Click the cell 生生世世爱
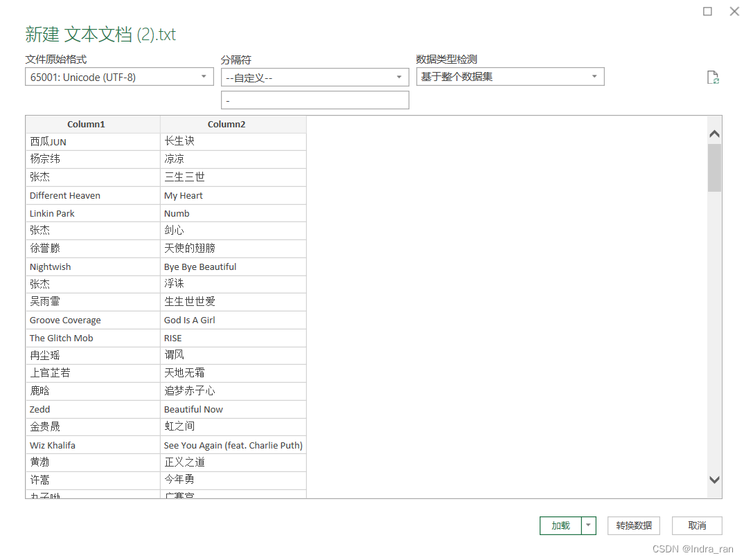 233,302
